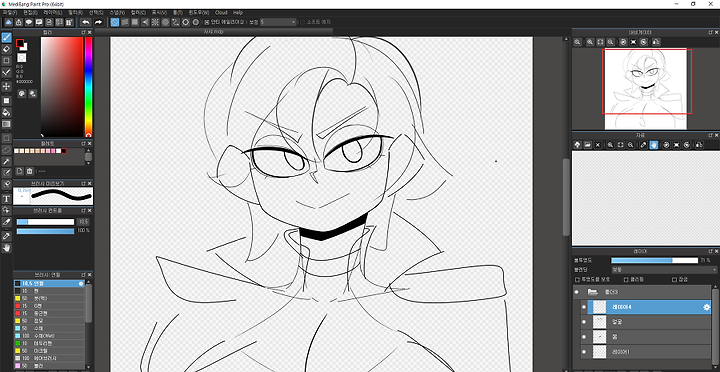
Task: Click the Undo arrow in the toolbar
Action: tap(85, 22)
